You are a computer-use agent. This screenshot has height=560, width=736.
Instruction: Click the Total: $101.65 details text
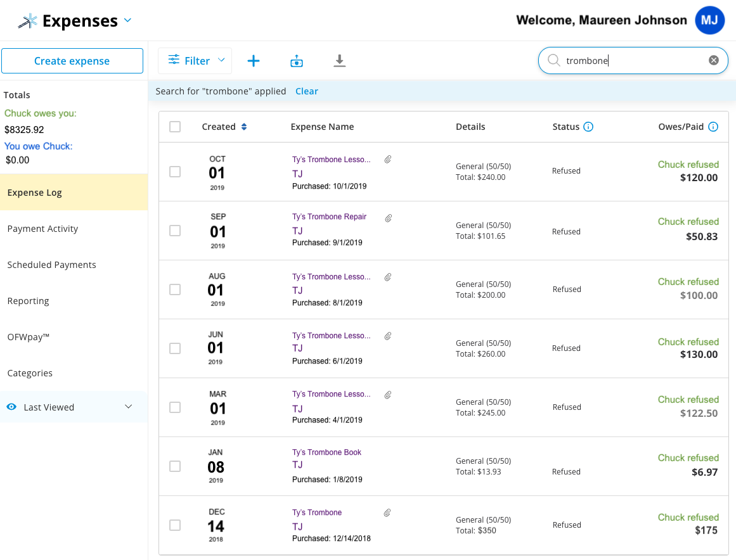(x=481, y=236)
